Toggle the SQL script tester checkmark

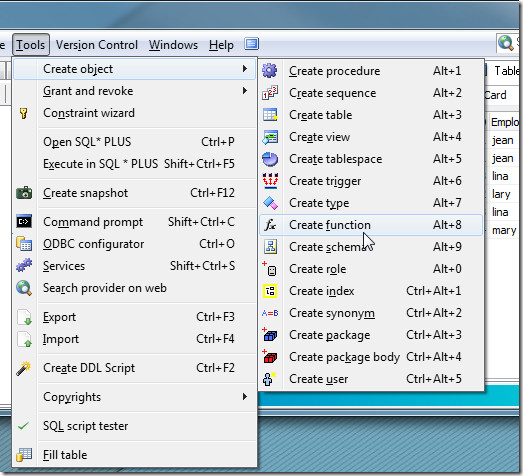[23, 426]
